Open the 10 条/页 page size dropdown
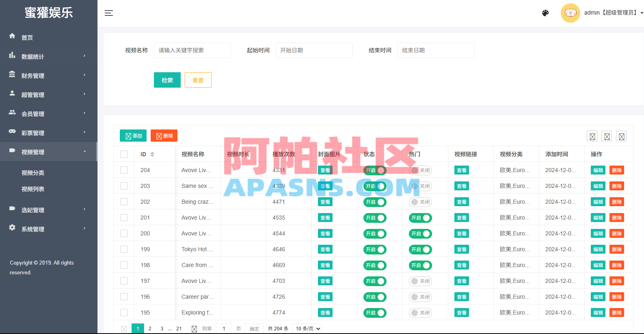644x334 pixels. 307,329
